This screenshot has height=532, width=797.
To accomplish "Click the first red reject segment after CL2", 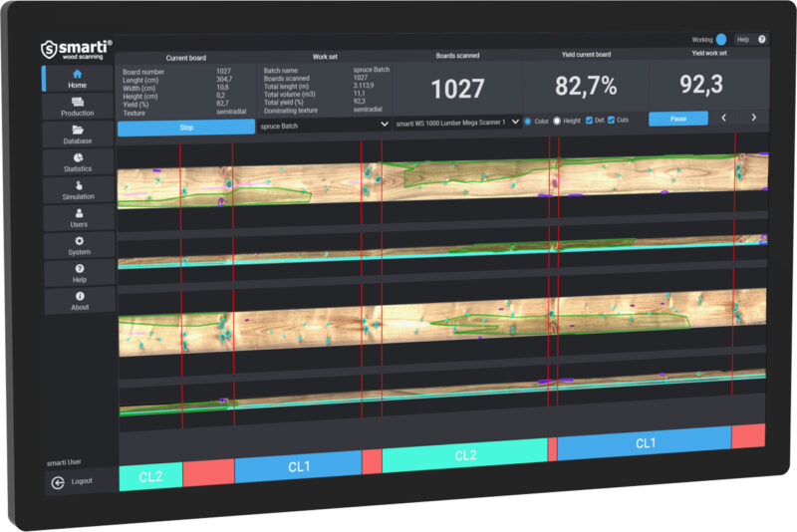I will coord(208,472).
